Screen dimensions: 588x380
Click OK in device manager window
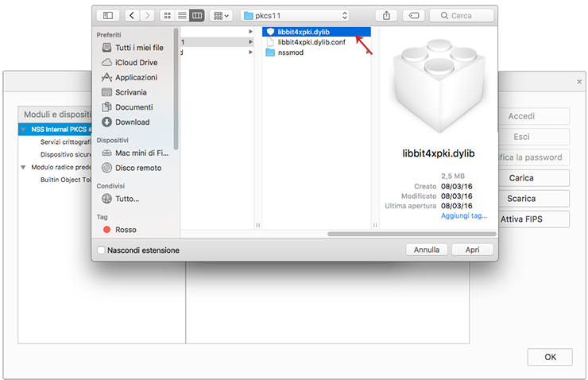(550, 357)
